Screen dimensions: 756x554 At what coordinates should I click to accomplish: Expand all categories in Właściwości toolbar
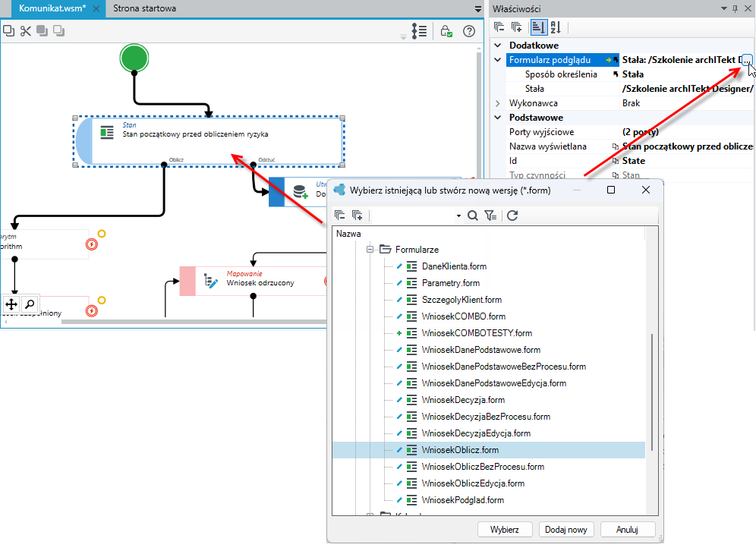click(516, 27)
